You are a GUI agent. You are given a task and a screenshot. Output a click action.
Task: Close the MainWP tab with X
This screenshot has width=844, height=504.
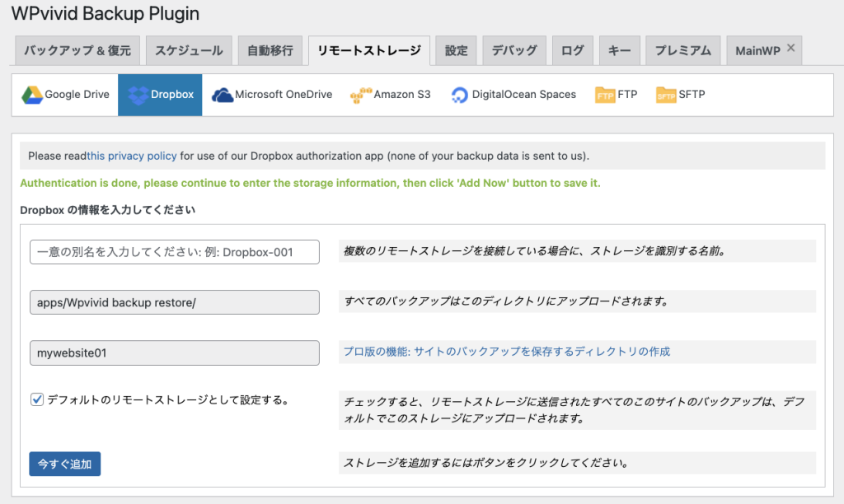[790, 49]
